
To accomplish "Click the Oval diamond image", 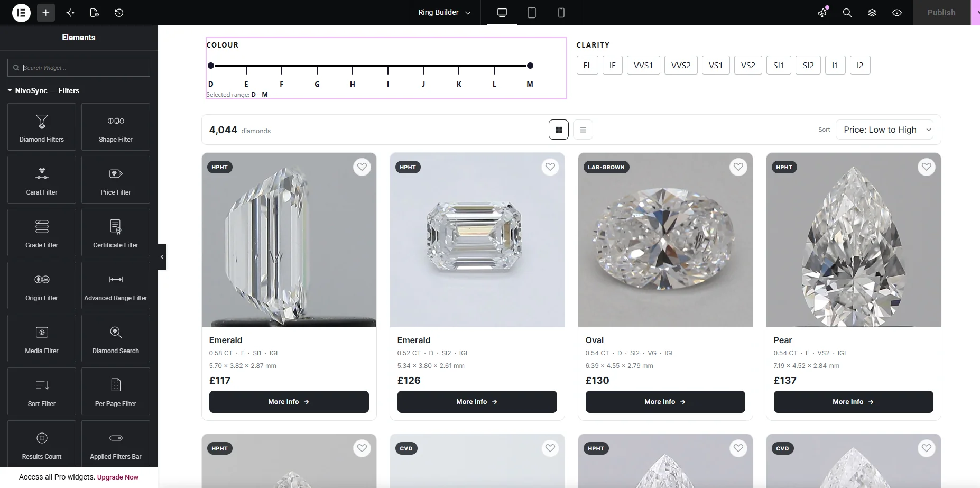I will click(665, 240).
